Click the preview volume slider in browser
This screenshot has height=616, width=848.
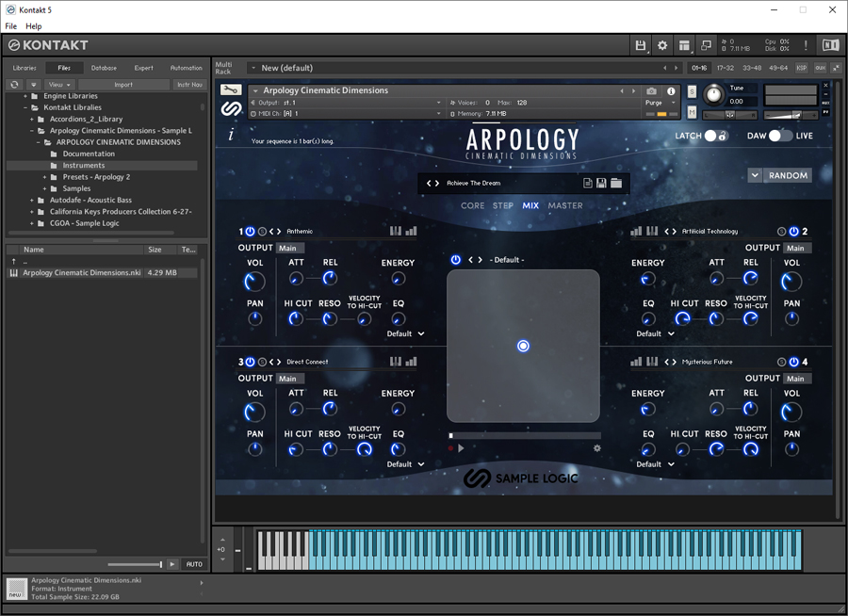point(135,564)
